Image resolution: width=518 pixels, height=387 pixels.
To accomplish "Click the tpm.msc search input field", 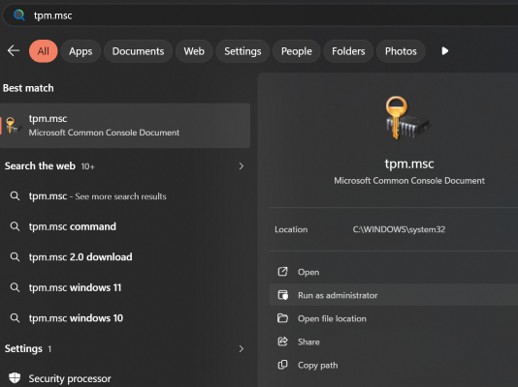I will [x=260, y=15].
